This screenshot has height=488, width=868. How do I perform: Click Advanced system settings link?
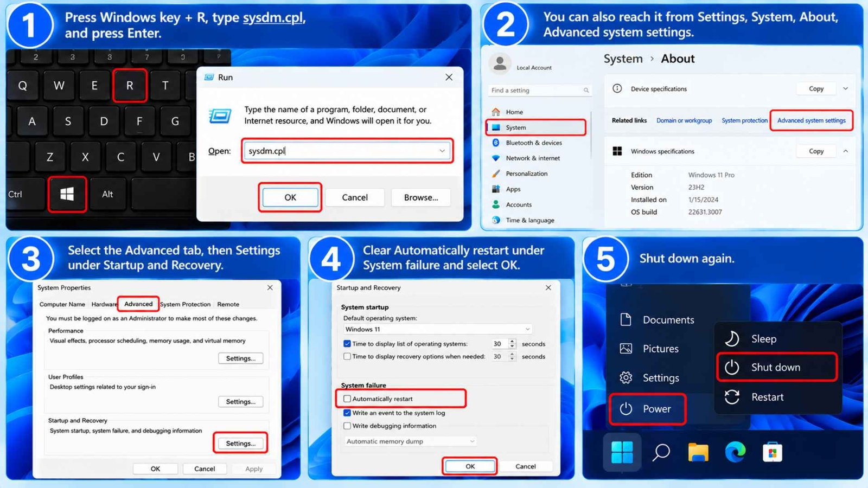(811, 120)
